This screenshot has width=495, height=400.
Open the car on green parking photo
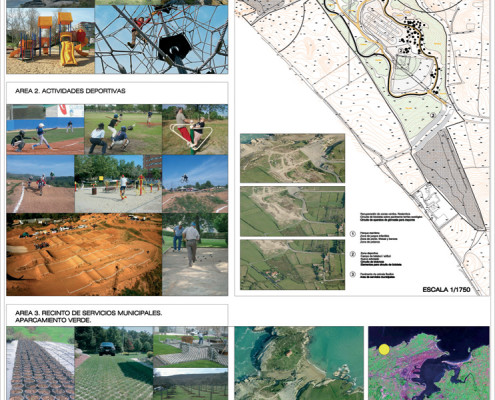[x=114, y=363]
